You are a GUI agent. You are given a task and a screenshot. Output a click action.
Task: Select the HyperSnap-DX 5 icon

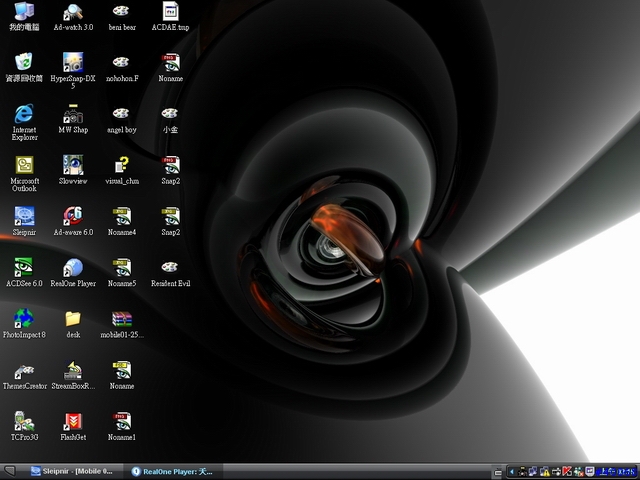(73, 62)
